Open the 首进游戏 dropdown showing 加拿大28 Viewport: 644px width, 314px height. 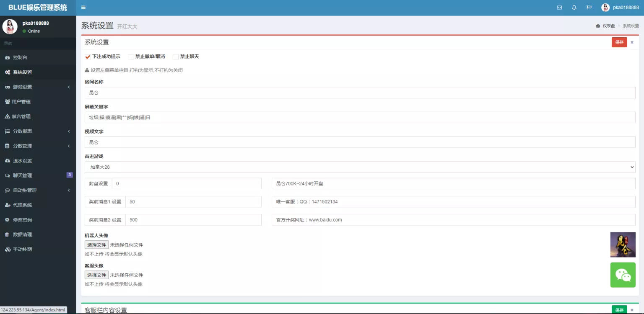pyautogui.click(x=360, y=167)
